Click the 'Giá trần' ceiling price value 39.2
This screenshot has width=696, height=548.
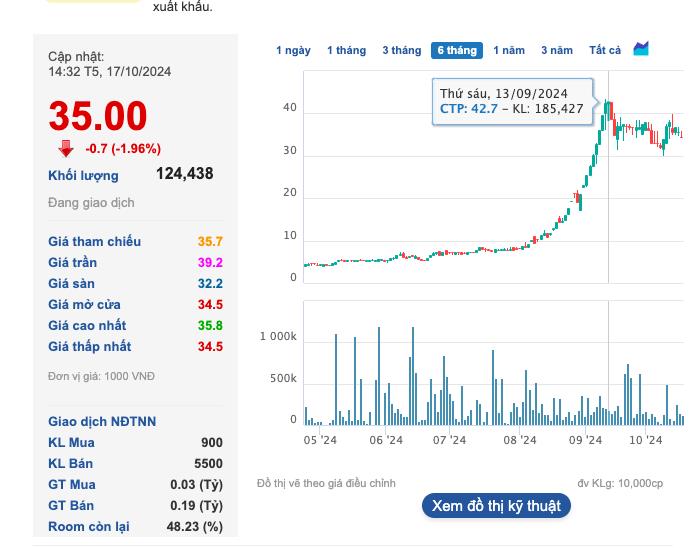pyautogui.click(x=210, y=262)
